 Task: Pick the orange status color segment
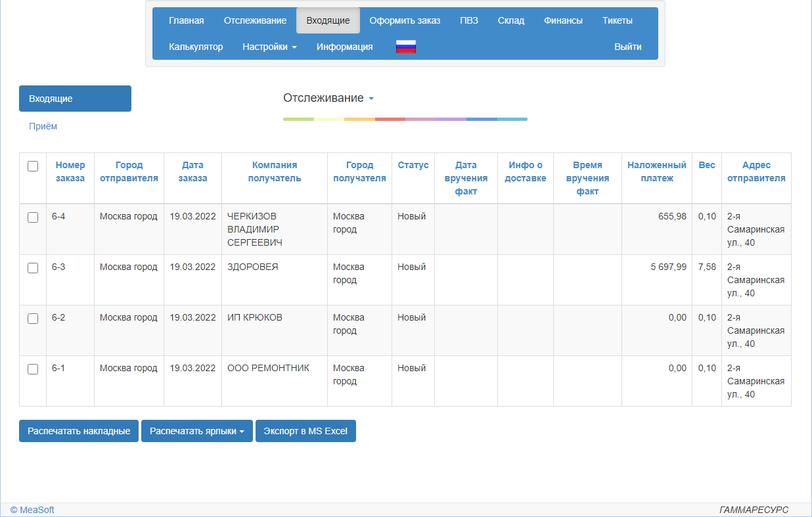tap(359, 119)
